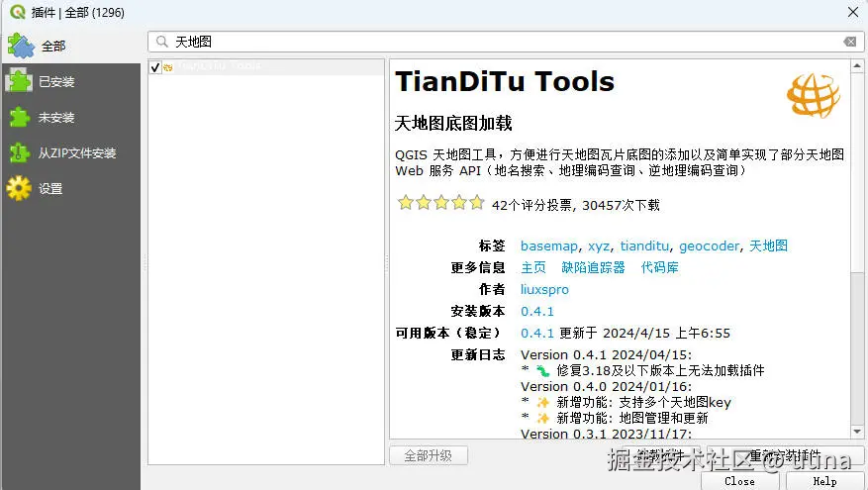Screen dimensions: 868x490
Task: Click changelog line 修复3.18及以下版本上无法加载插件
Action: point(660,370)
